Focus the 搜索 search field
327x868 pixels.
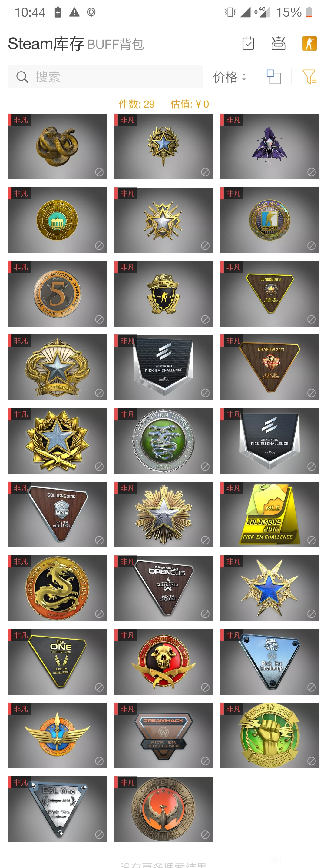(105, 77)
